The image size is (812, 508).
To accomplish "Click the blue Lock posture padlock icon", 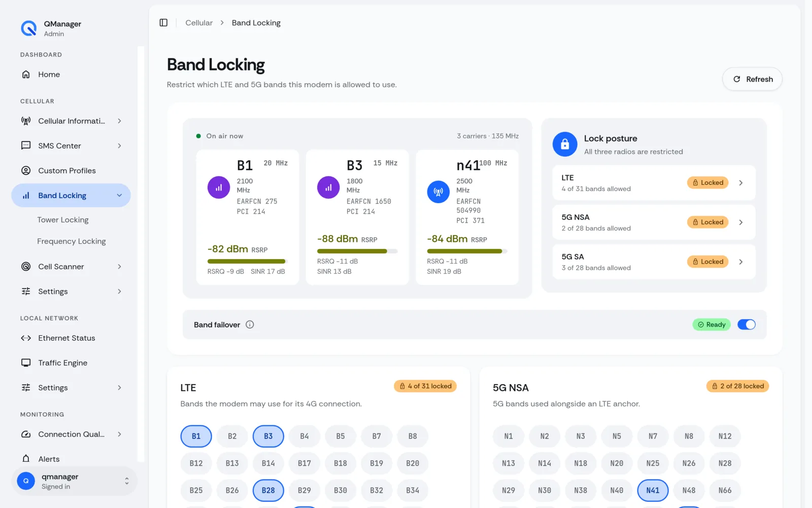I will pyautogui.click(x=565, y=144).
